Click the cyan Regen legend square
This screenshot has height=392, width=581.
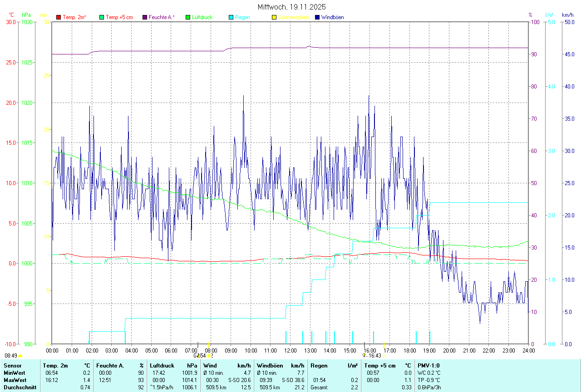(231, 17)
